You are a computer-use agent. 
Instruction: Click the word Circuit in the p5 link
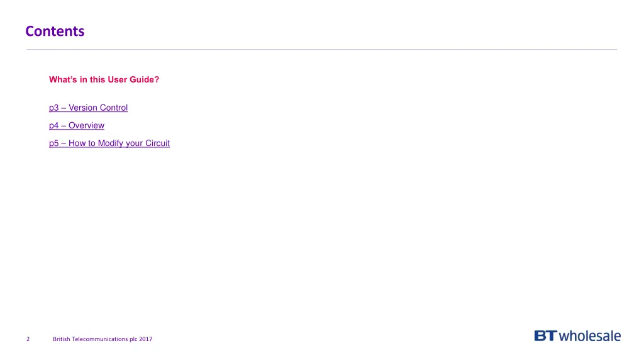pyautogui.click(x=157, y=143)
